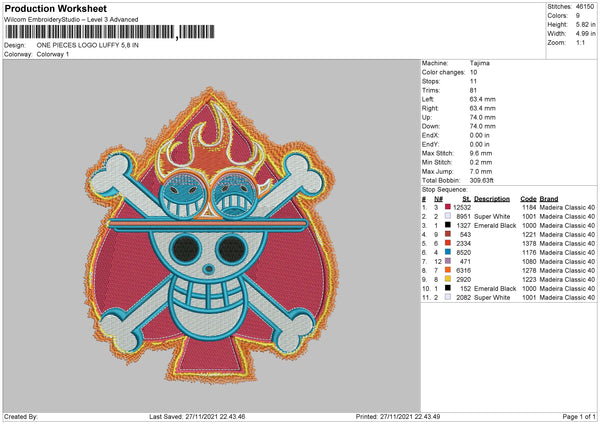
Task: Click the Super White swatch in stop row 2
Action: [448, 216]
